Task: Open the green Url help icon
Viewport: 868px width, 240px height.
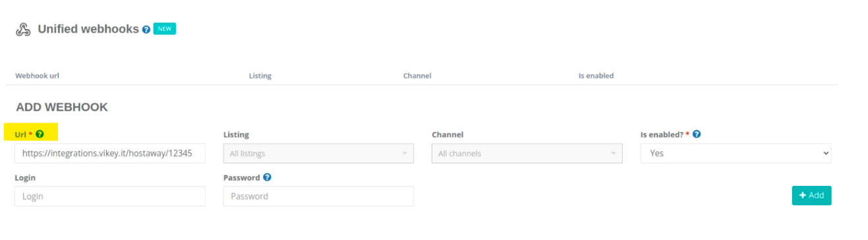Action: [x=40, y=134]
